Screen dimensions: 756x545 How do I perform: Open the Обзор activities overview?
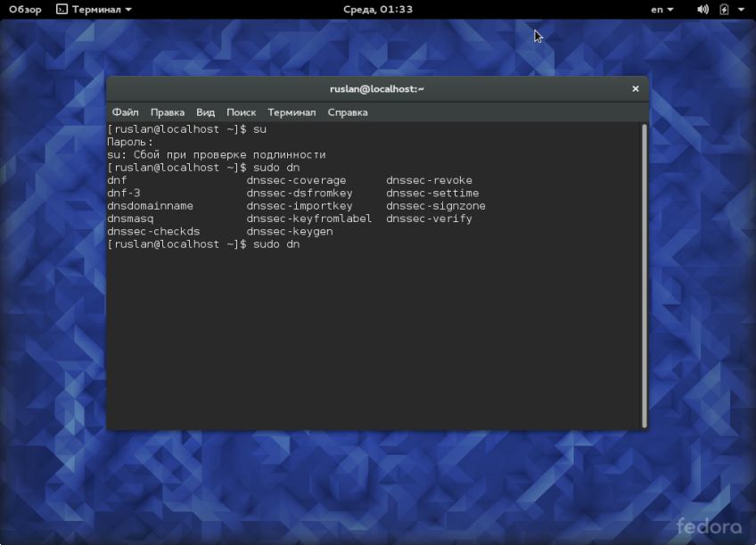[25, 9]
